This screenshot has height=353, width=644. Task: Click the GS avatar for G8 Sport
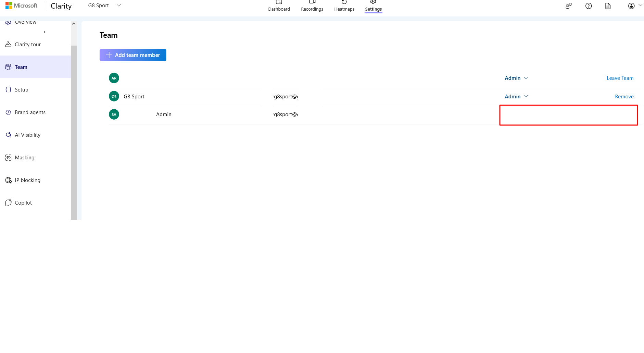point(114,97)
